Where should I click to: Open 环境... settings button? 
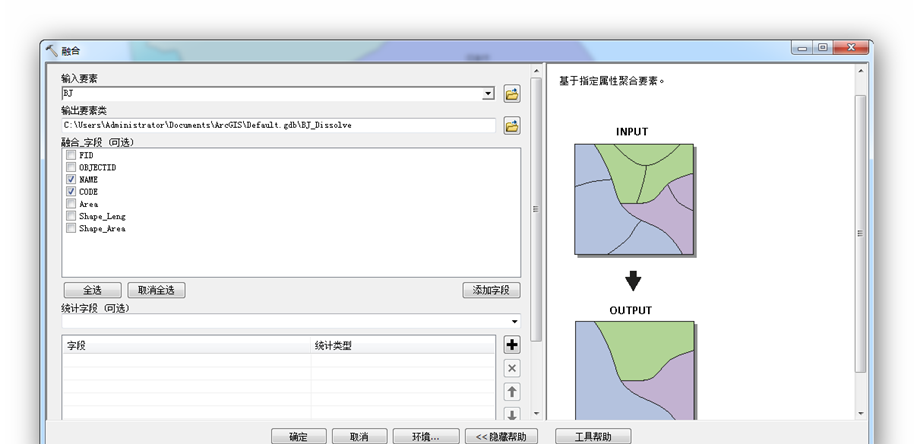pyautogui.click(x=426, y=436)
